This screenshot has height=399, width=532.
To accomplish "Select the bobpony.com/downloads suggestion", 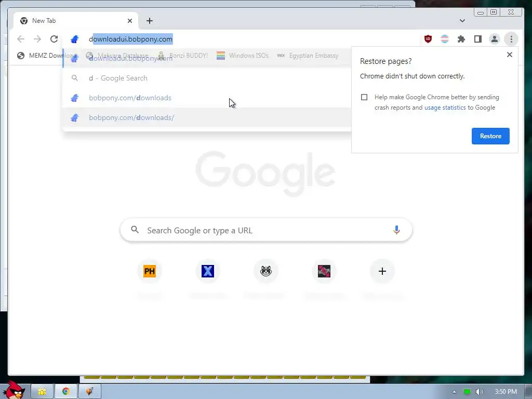I will click(x=207, y=98).
